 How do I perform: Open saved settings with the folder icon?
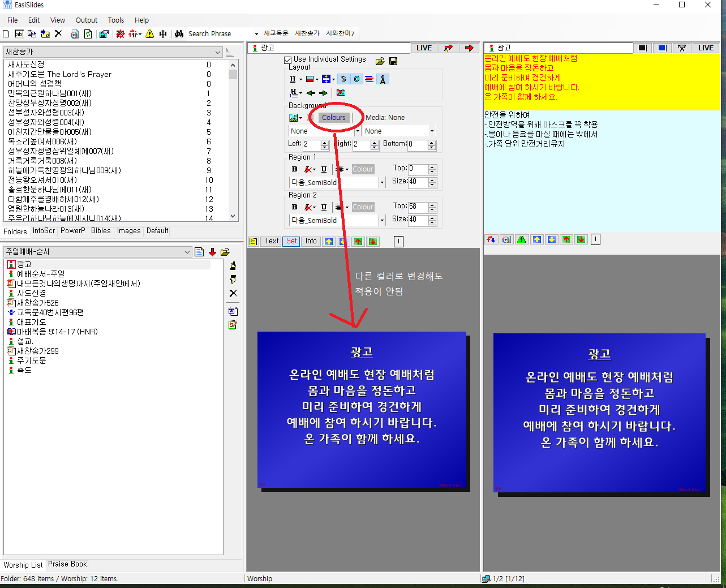[380, 61]
